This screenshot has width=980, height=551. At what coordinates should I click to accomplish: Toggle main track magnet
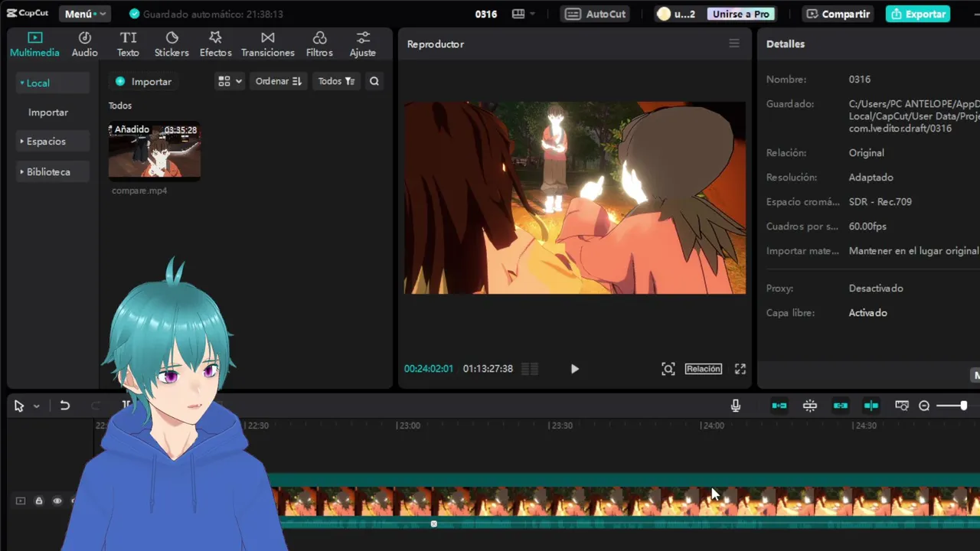[779, 406]
